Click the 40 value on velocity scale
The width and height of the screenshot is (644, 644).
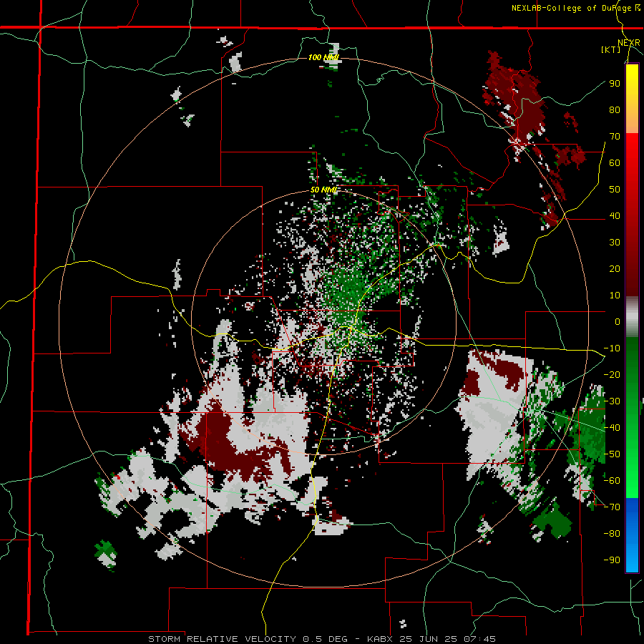pyautogui.click(x=615, y=215)
